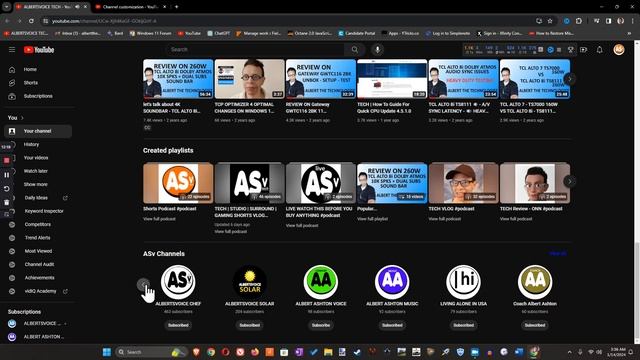Screen dimensions: 640x360
Task: Click the YouTube search field
Action: click(x=255, y=49)
